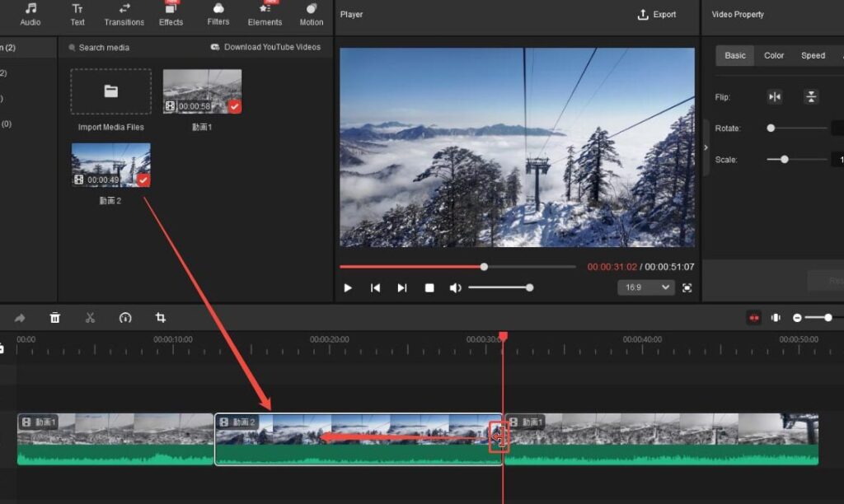Select the 動画2 media thumbnail
This screenshot has width=844, height=504.
[111, 165]
